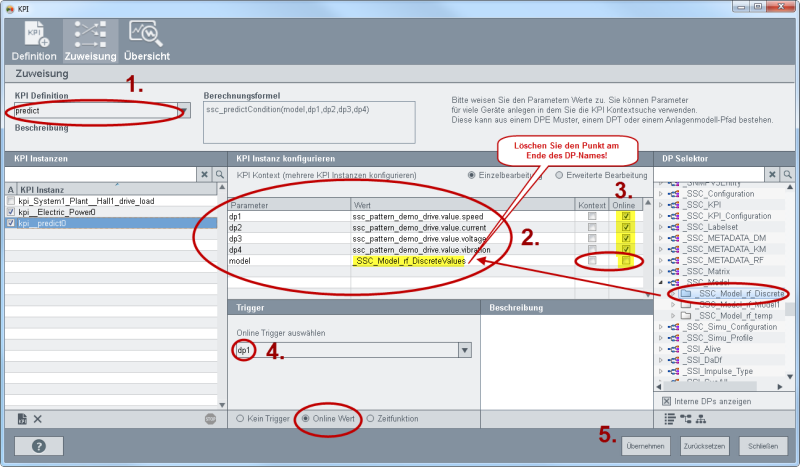
Task: Click the _SSC_METADATA_DM datapoint type icon
Action: 673,238
